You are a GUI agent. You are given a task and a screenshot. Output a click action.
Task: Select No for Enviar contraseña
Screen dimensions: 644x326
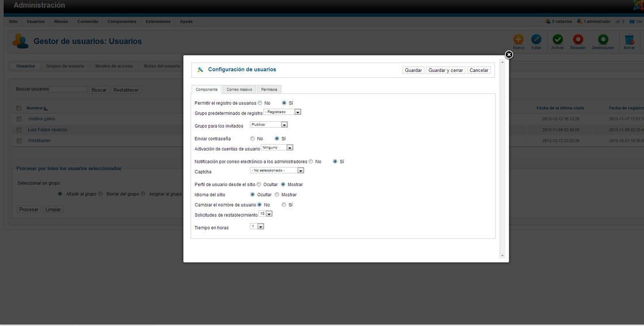(x=252, y=139)
